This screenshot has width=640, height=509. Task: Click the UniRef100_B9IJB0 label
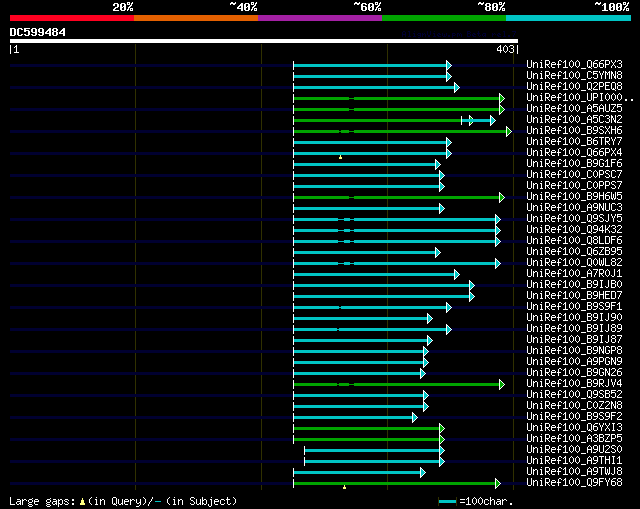tap(574, 285)
